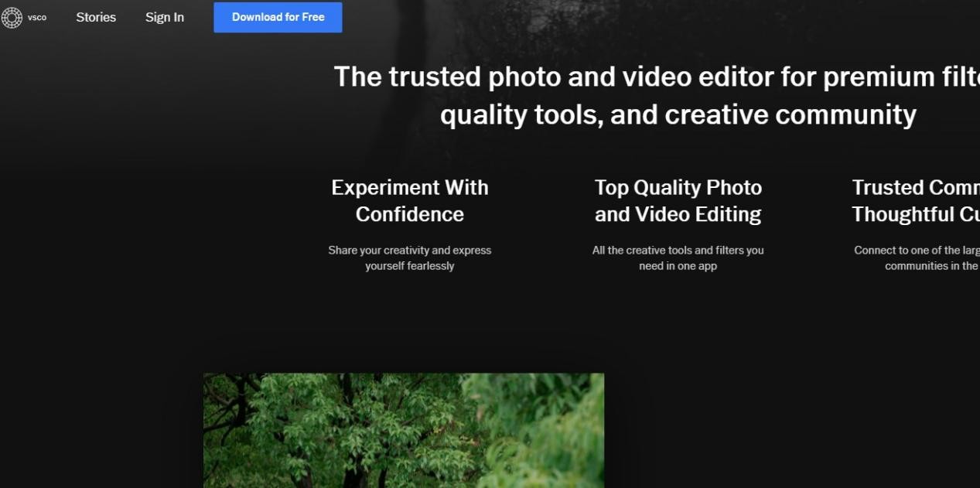Select the Top Quality Photo and Video Editing heading

678,200
